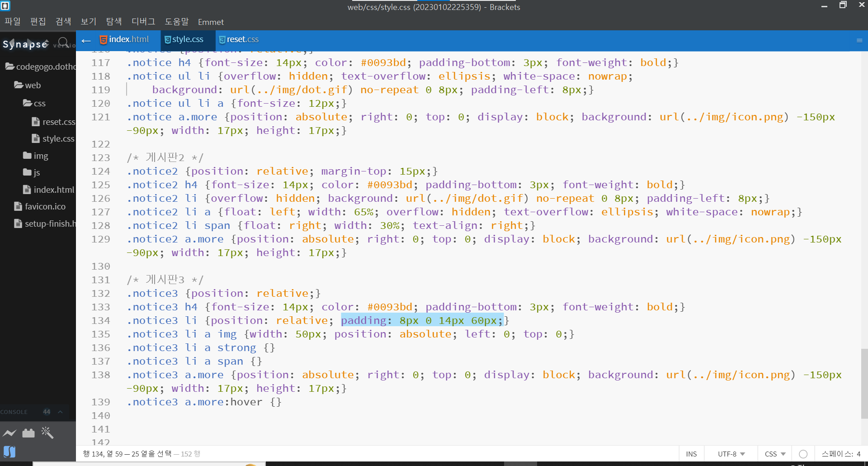Image resolution: width=868 pixels, height=466 pixels.
Task: Click the console message count badge 44
Action: 47,412
